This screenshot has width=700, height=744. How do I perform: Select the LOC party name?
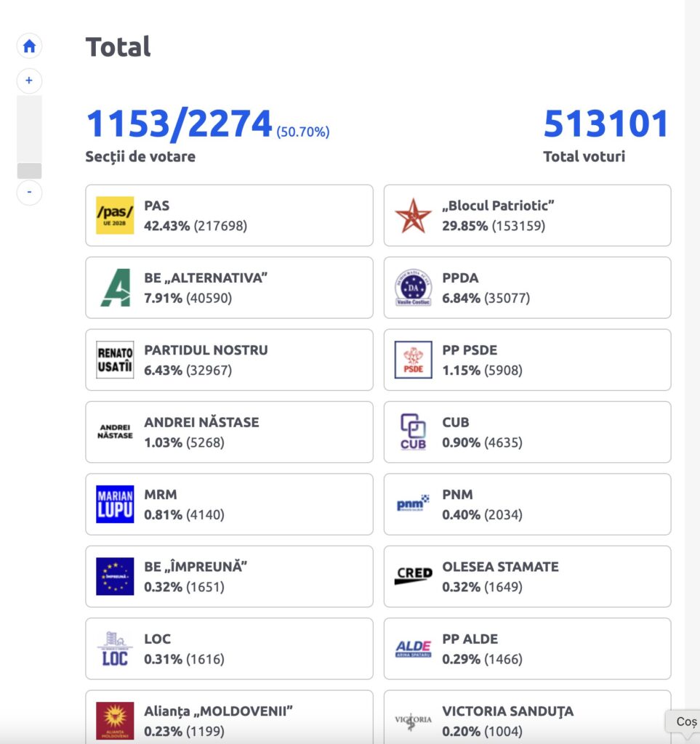(x=158, y=639)
